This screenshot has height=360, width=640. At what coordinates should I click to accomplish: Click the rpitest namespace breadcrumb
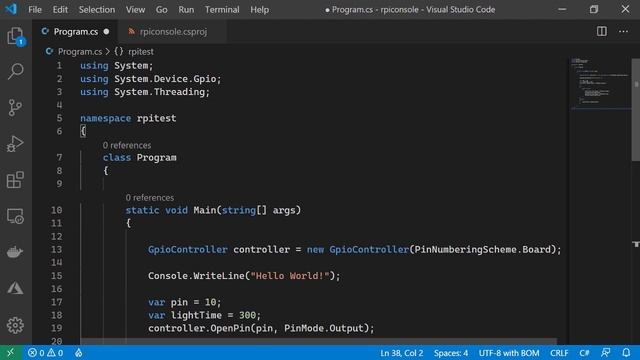point(141,51)
